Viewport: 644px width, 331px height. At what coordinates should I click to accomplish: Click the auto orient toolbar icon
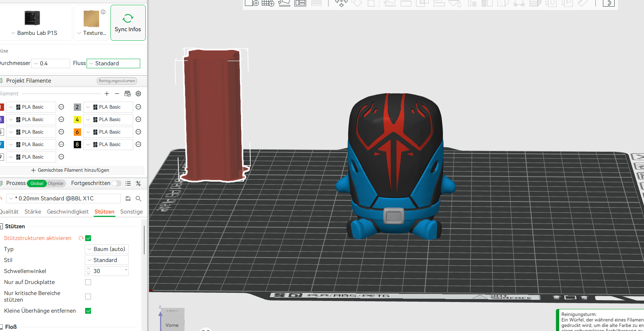[284, 3]
